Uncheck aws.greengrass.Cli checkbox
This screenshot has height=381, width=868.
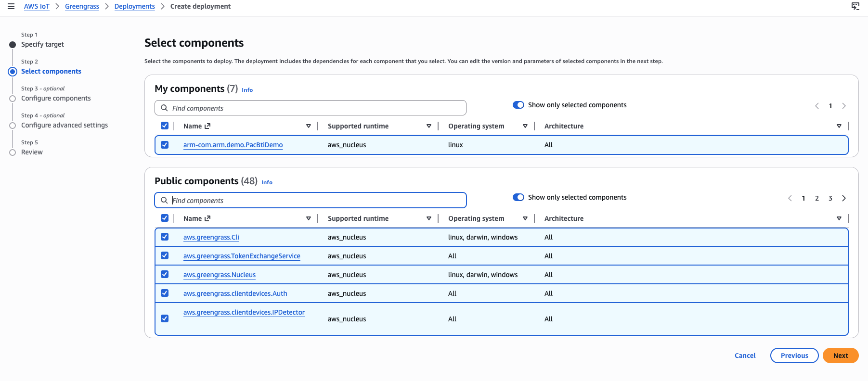point(165,237)
